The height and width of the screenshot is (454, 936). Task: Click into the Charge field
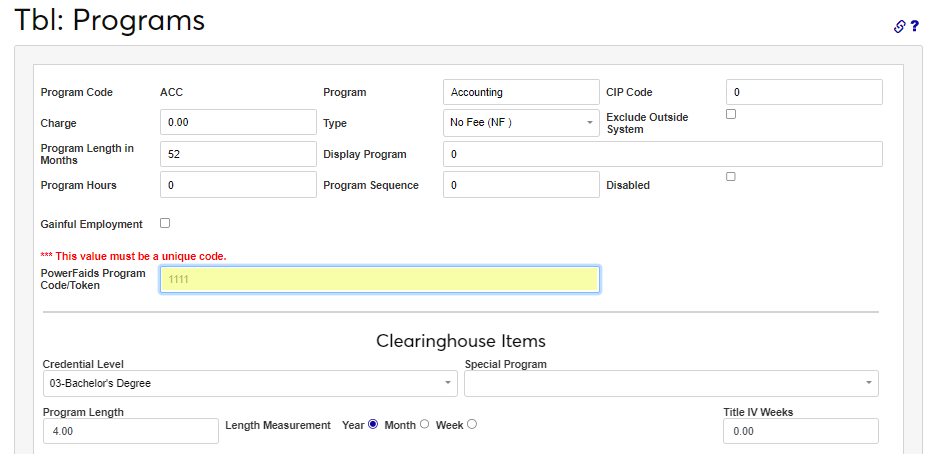[x=238, y=123]
